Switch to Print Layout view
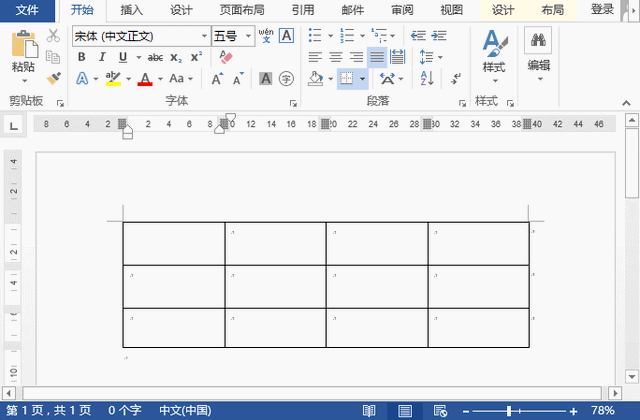This screenshot has height=420, width=640. (404, 411)
